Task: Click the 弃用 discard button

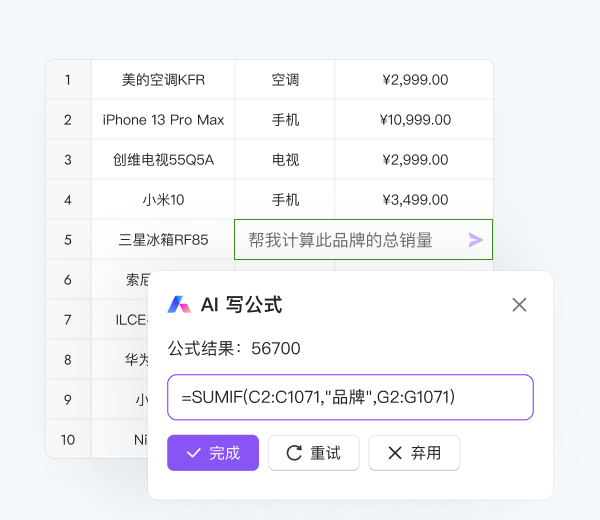Action: click(x=414, y=453)
